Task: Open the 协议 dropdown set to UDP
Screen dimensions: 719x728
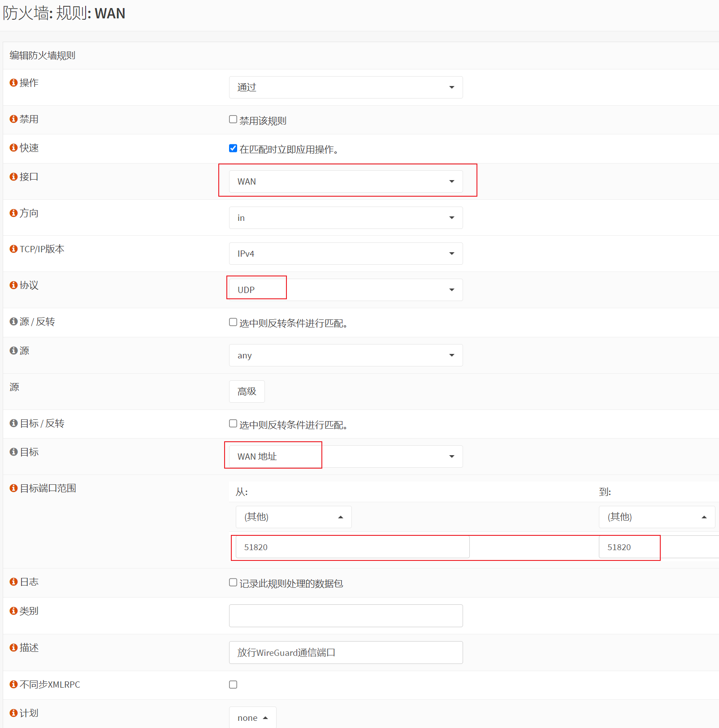Action: pyautogui.click(x=346, y=290)
